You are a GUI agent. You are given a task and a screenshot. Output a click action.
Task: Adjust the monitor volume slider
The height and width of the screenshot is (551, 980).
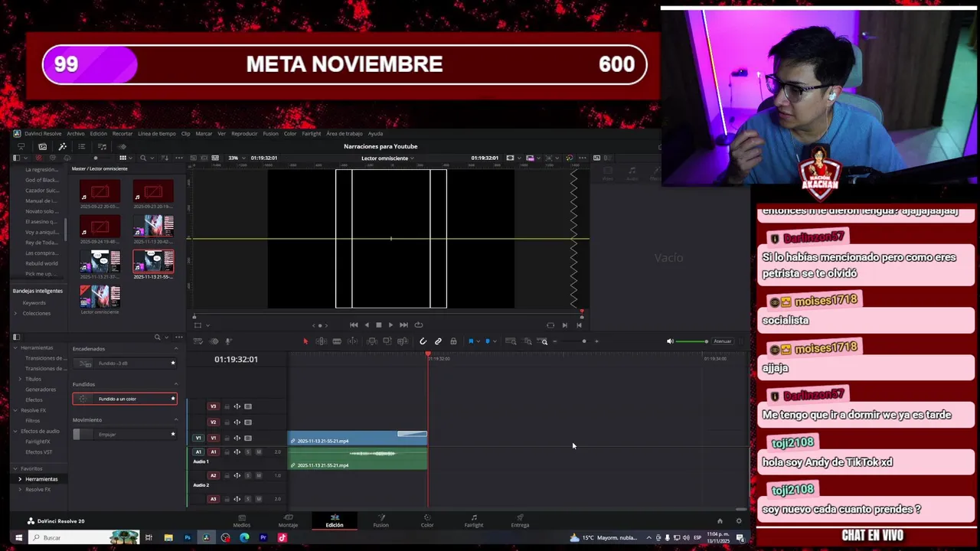692,341
